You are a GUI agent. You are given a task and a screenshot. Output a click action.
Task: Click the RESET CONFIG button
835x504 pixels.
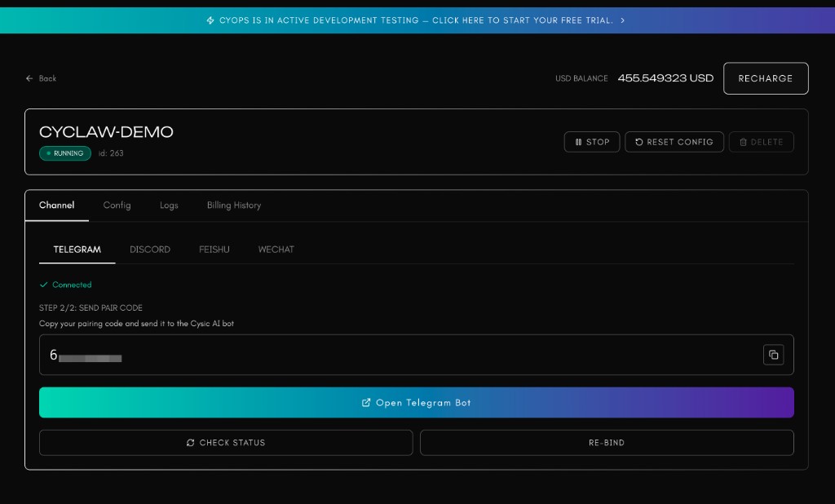(x=674, y=142)
